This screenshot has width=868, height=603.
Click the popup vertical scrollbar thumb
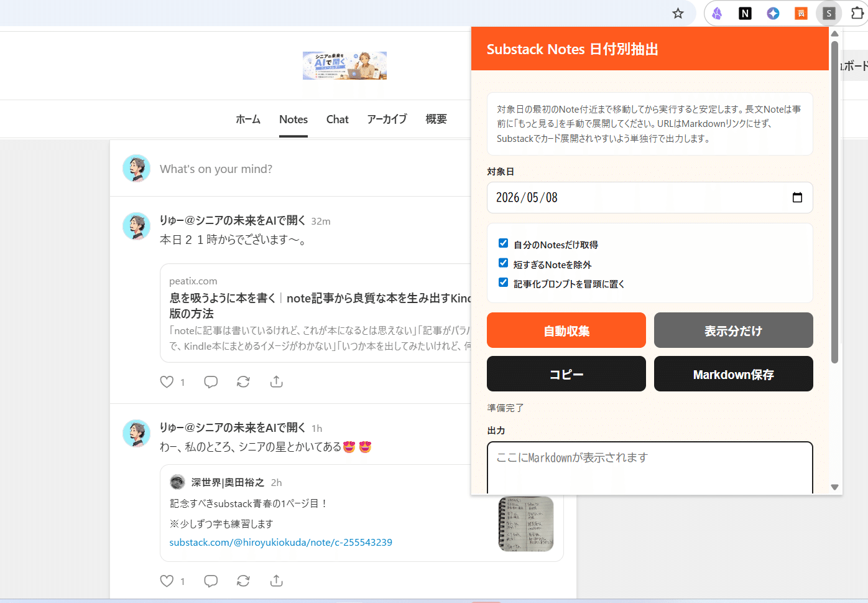835,202
